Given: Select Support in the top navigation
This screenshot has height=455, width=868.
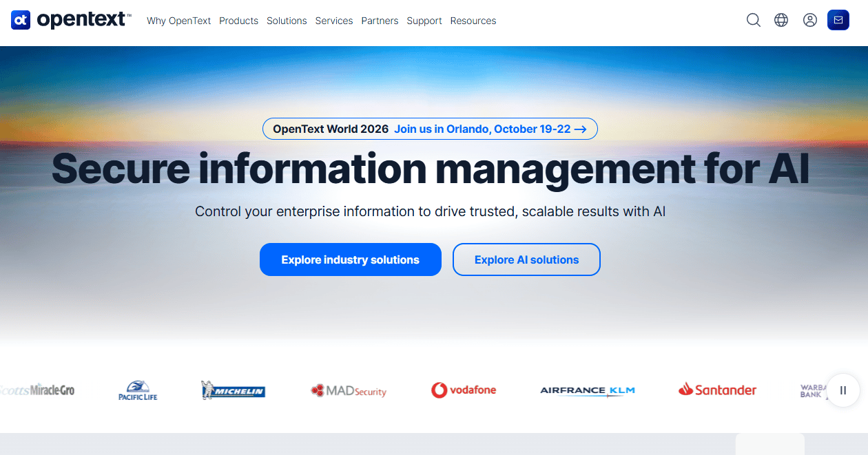Looking at the screenshot, I should coord(424,21).
